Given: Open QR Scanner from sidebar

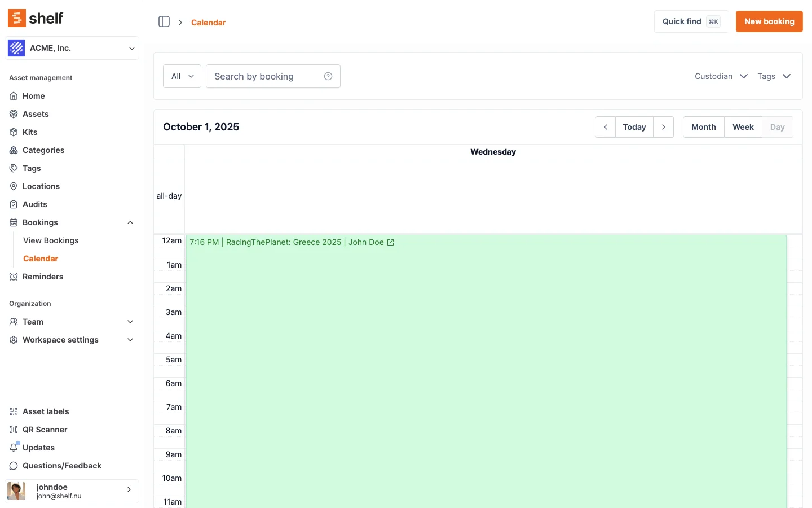Looking at the screenshot, I should click(45, 430).
